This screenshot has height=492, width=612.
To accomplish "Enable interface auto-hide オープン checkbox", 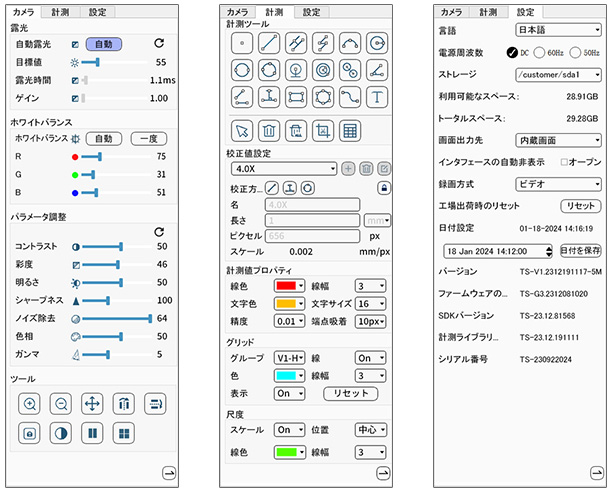I will pyautogui.click(x=565, y=161).
